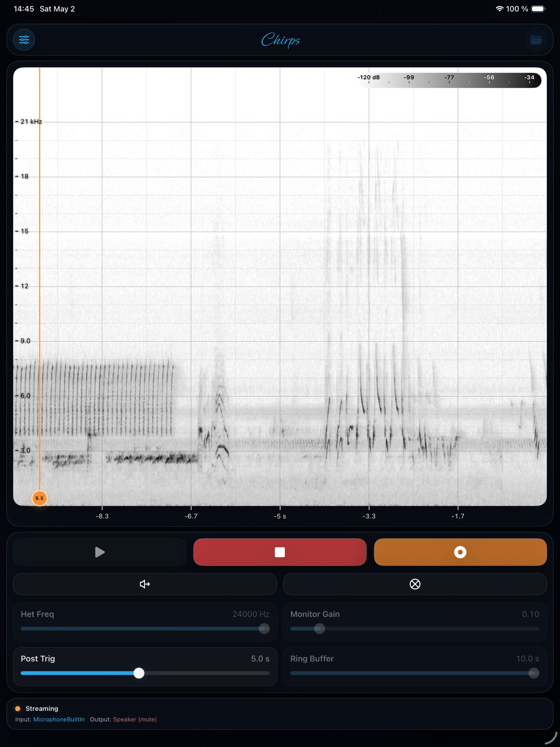Click the 18 frequency axis label
The height and width of the screenshot is (747, 560).
(24, 176)
